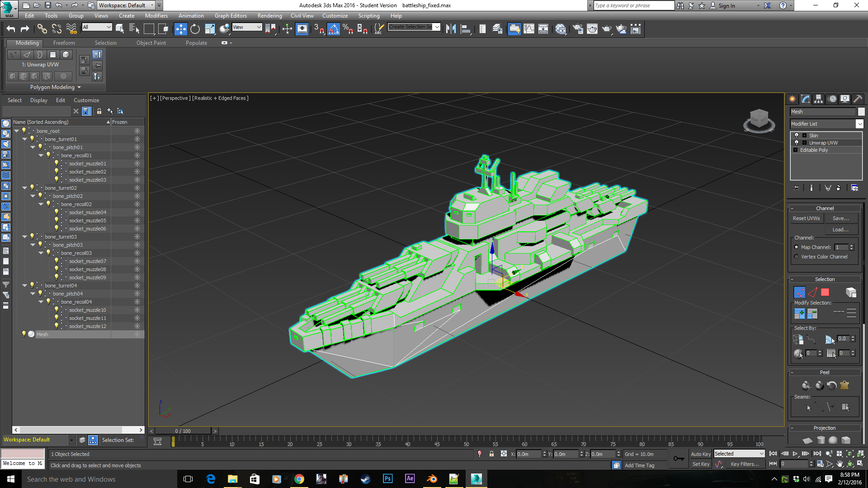Open the Material Editor icon
Viewport: 868px width, 488px height.
coord(561,29)
